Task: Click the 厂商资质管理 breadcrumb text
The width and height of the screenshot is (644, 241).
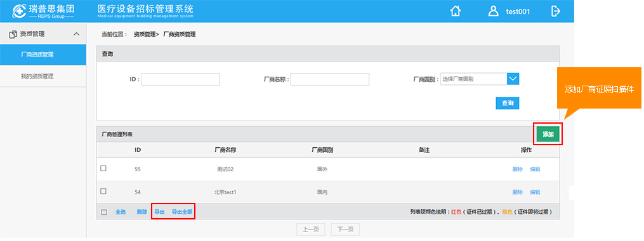Action: pos(180,34)
